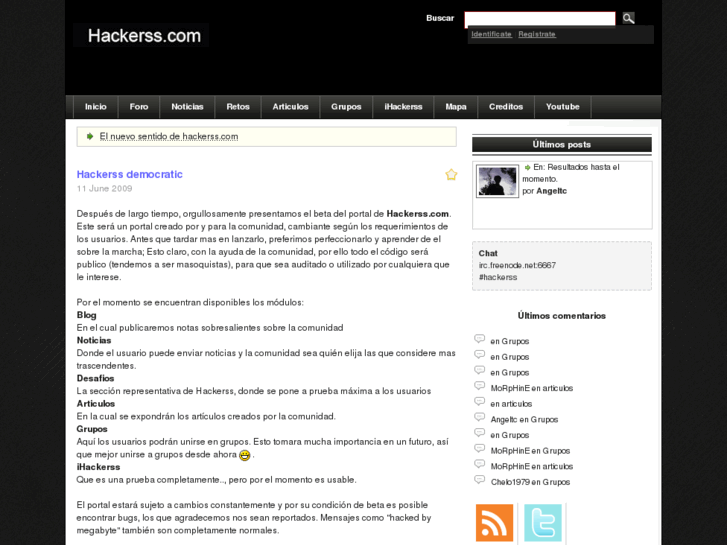
Task: Open El nuevo sentido de hackerss.com link
Action: (169, 136)
